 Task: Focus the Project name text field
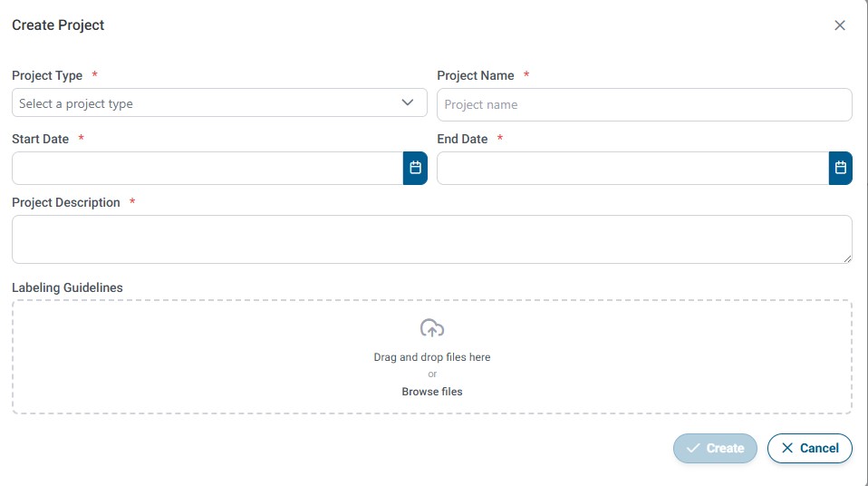point(644,104)
